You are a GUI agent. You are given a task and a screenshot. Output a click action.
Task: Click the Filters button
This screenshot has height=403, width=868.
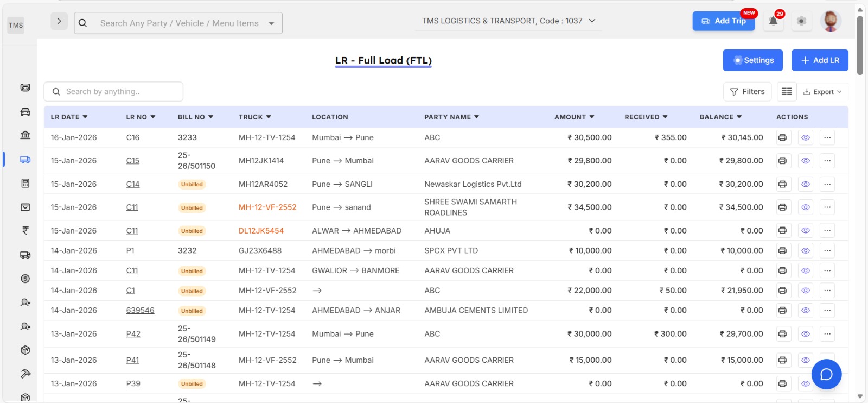pyautogui.click(x=747, y=92)
